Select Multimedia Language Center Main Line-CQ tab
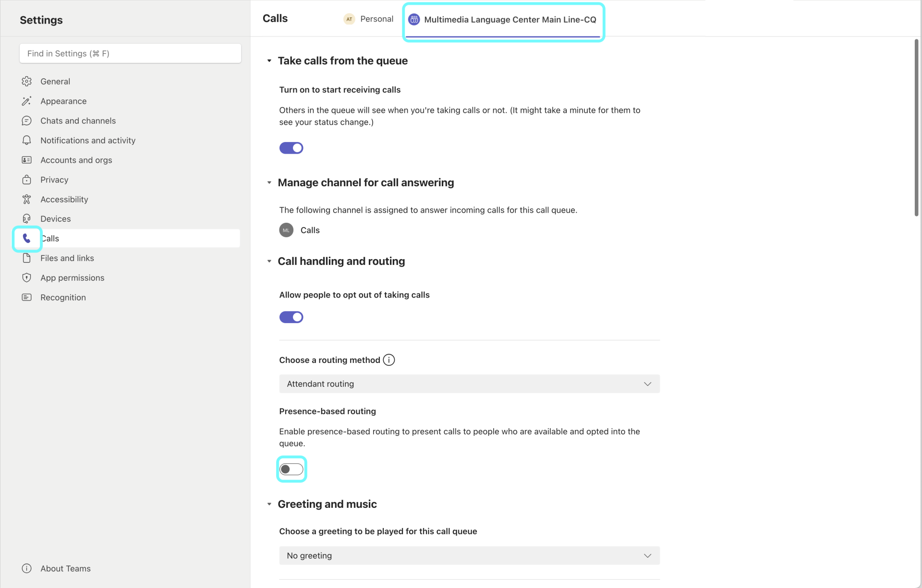922x588 pixels. point(503,20)
